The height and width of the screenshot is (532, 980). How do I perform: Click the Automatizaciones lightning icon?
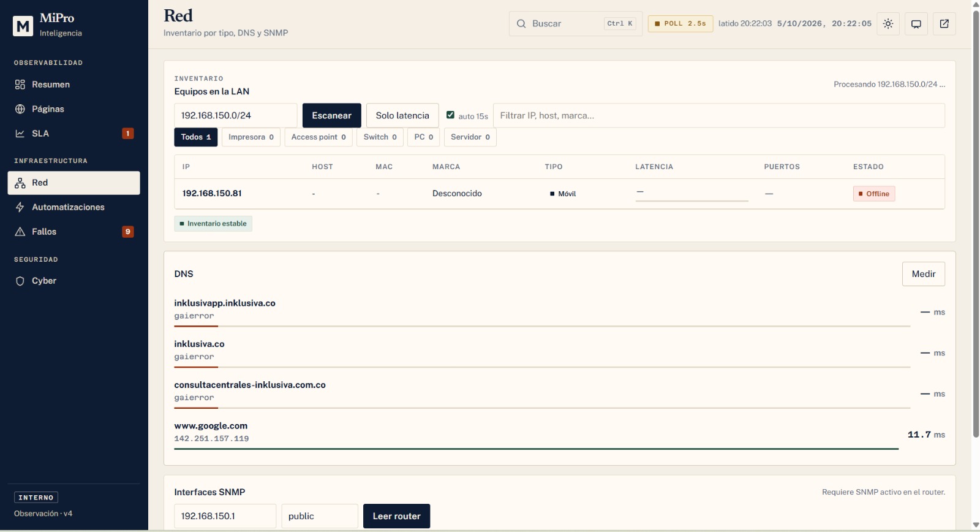[20, 207]
